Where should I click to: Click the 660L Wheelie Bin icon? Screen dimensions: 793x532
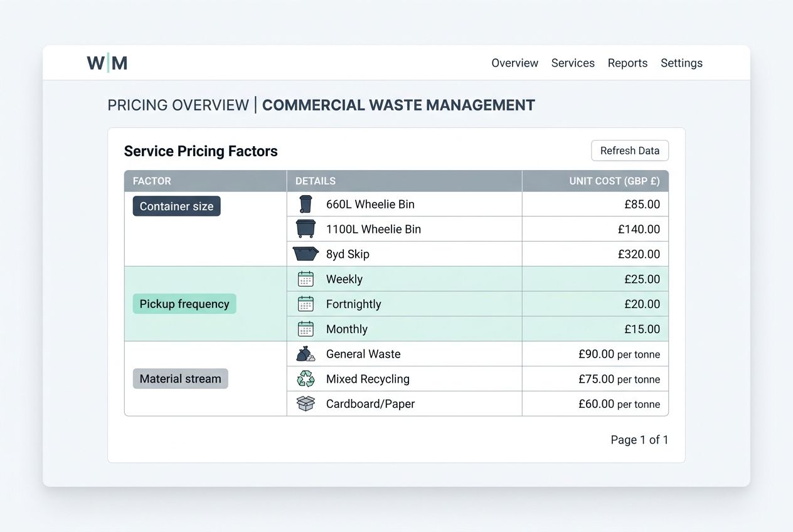pyautogui.click(x=306, y=204)
